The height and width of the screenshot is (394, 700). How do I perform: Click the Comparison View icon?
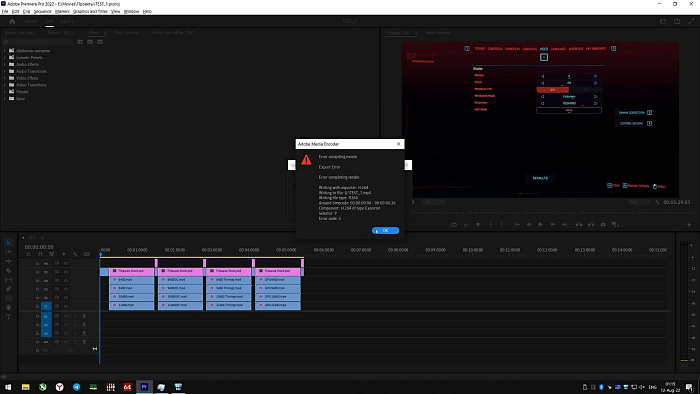(x=615, y=224)
